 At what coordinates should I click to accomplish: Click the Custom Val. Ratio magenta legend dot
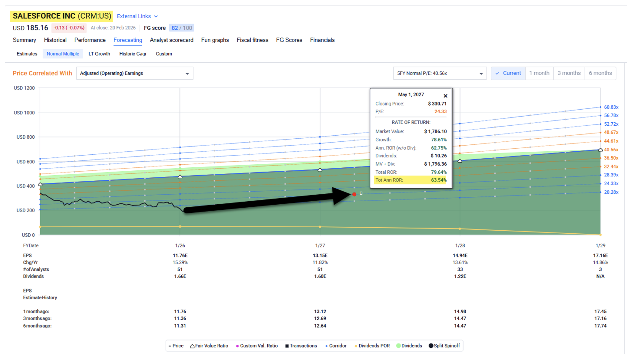point(237,346)
